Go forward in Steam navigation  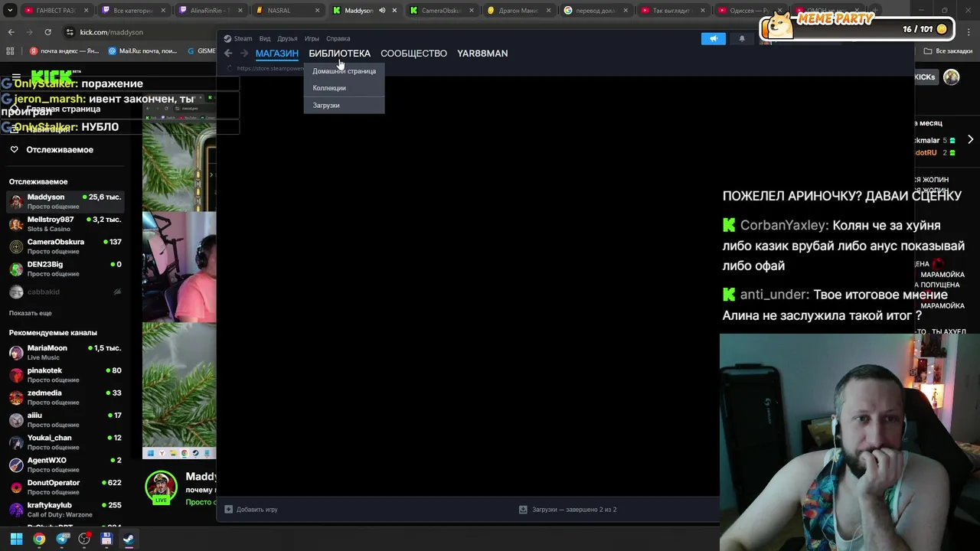point(244,54)
